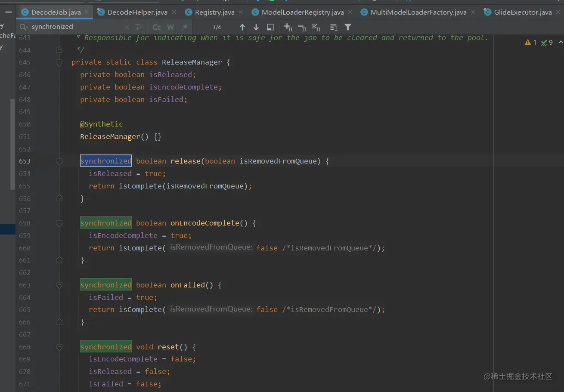Collapse onEncodeComplete fold on line 658
The width and height of the screenshot is (564, 392).
(x=59, y=223)
